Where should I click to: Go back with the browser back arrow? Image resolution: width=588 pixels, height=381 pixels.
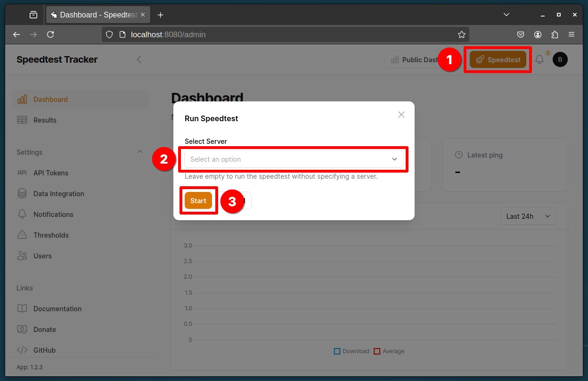[x=16, y=34]
